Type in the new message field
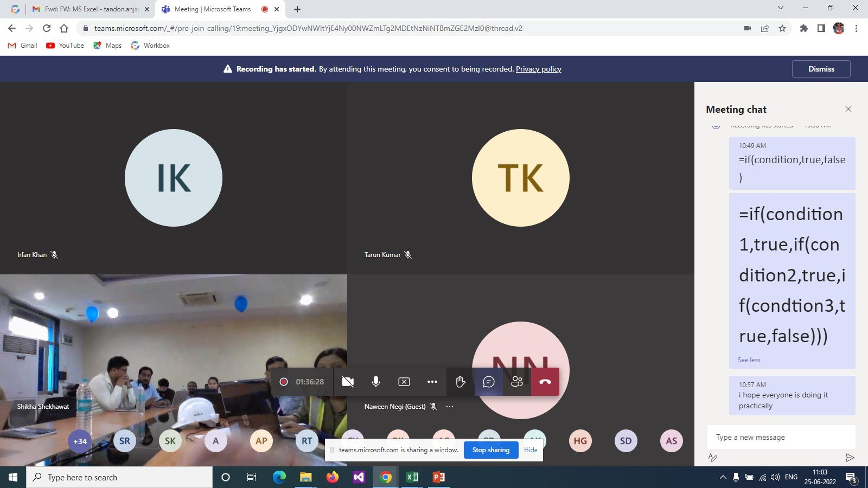Screen dimensions: 868x488 781,437
